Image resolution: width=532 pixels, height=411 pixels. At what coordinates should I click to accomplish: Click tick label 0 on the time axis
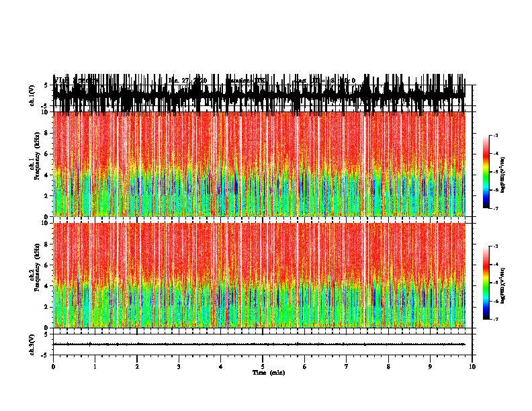click(x=53, y=367)
